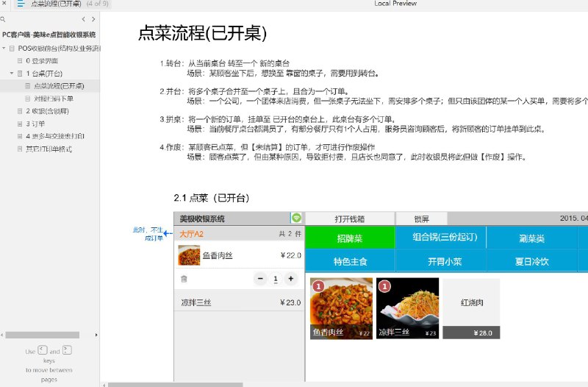The width and height of the screenshot is (588, 387).
Task: Open the 2 收银(含锁屏) page
Action: click(x=47, y=111)
